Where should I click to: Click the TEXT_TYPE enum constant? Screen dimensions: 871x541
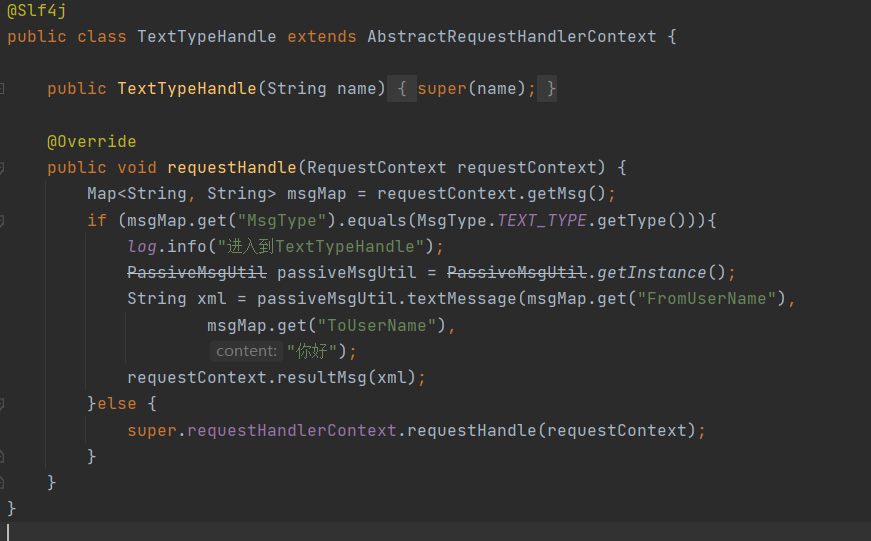pyautogui.click(x=542, y=221)
